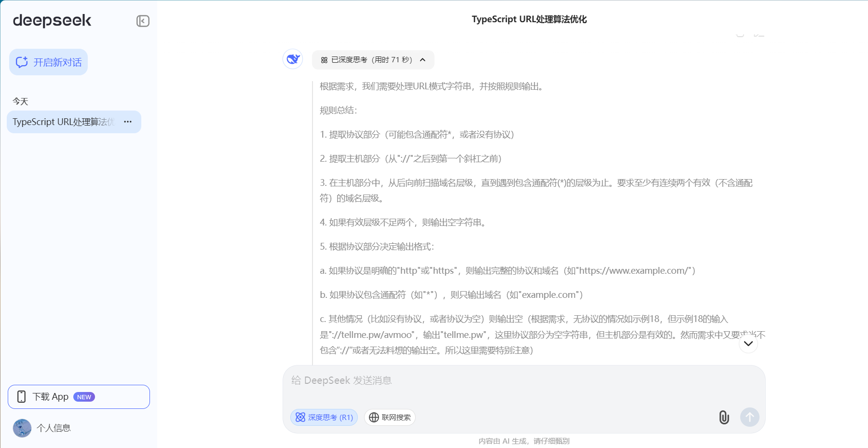Click the NEW badge on 下载 App
The image size is (868, 448).
pyautogui.click(x=84, y=397)
